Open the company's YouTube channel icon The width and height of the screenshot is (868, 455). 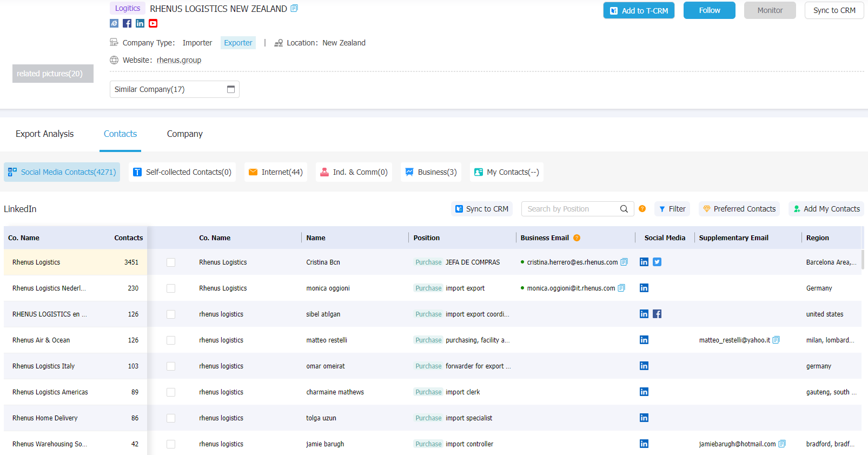pyautogui.click(x=153, y=23)
